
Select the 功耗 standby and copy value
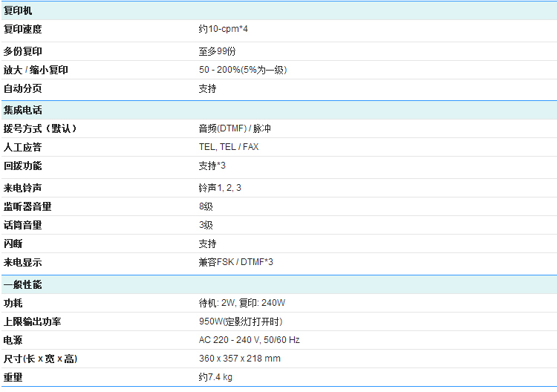point(242,303)
